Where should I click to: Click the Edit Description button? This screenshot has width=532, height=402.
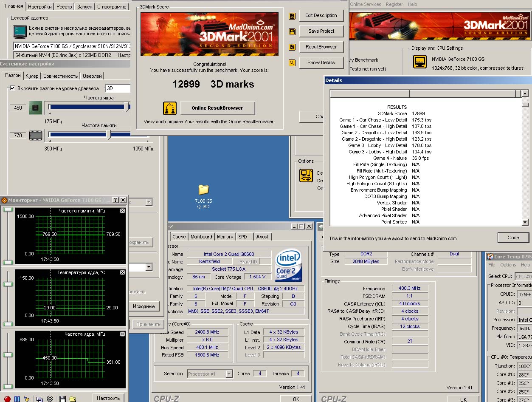pyautogui.click(x=321, y=16)
